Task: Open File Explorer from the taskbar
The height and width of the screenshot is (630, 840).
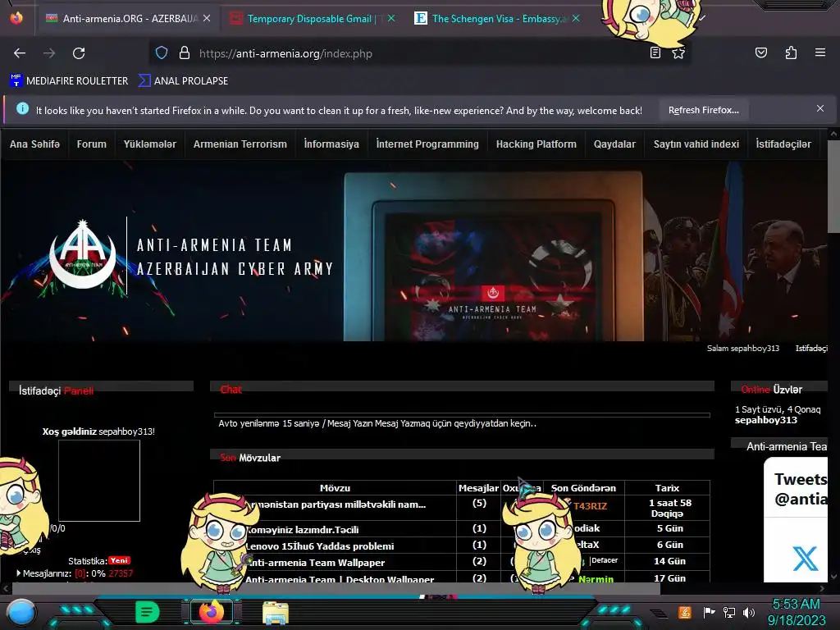Action: (276, 612)
